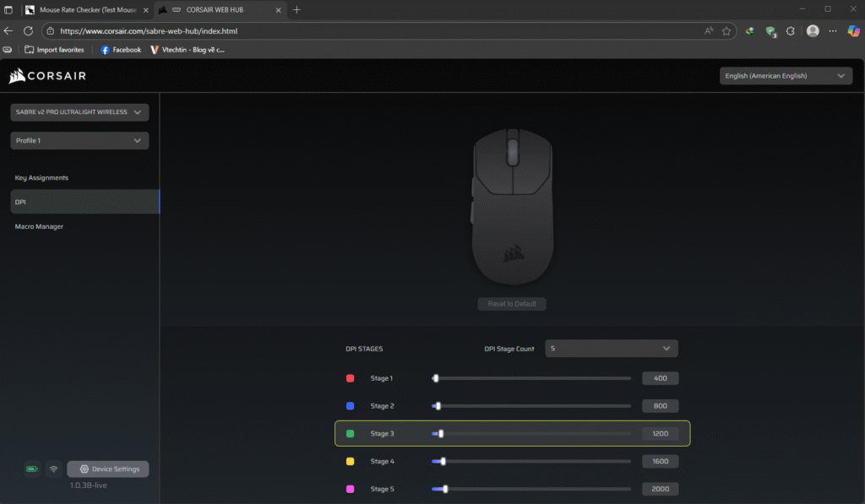865x504 pixels.
Task: Click the read aloud icon in address bar
Action: click(708, 30)
